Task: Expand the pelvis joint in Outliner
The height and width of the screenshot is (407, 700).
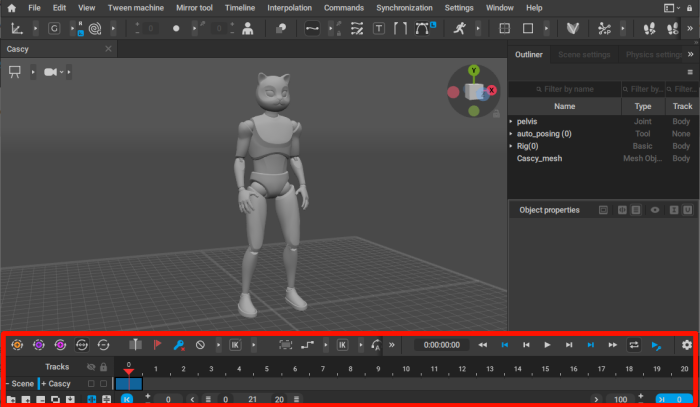Action: click(x=511, y=121)
